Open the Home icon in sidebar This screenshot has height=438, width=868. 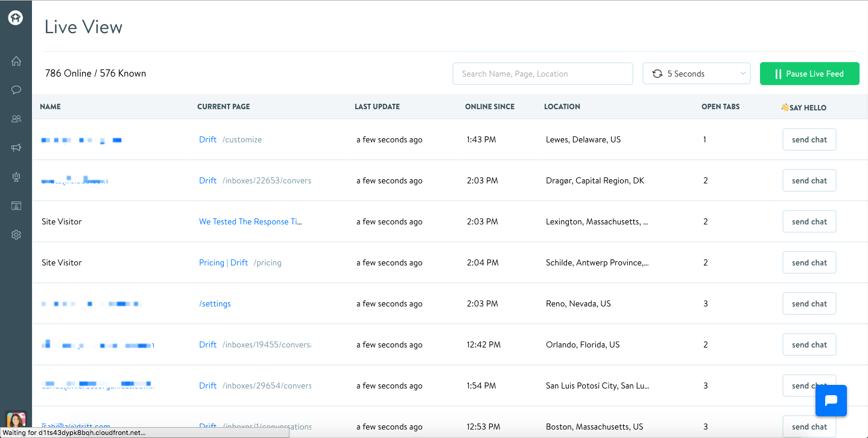(16, 61)
